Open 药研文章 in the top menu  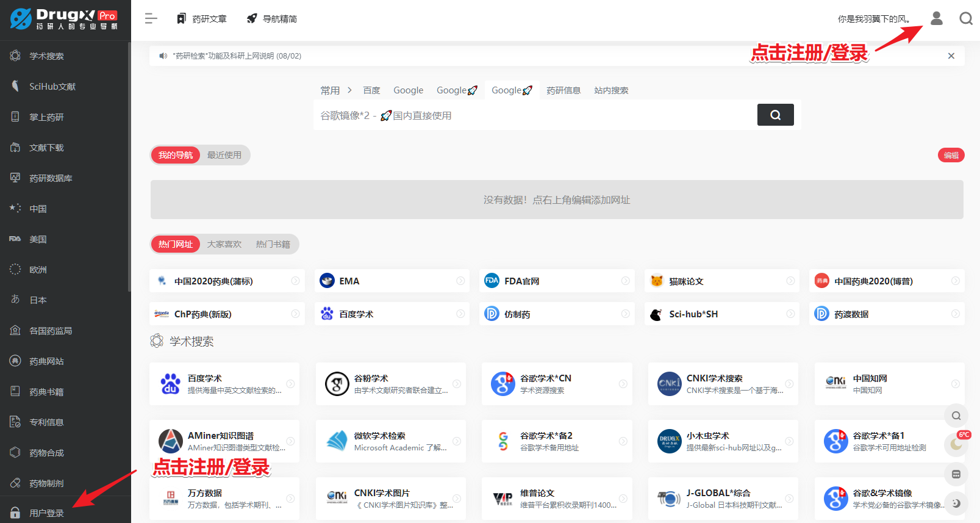[201, 19]
